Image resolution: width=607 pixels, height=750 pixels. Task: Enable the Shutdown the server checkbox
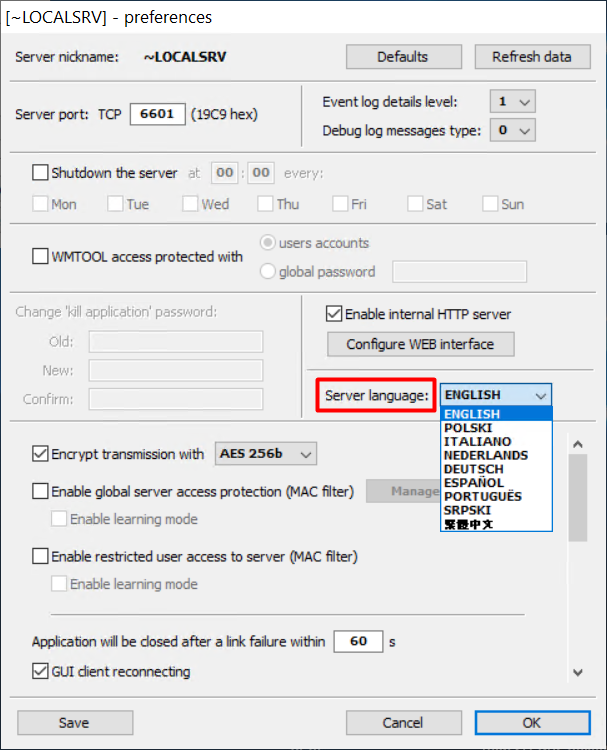point(41,173)
